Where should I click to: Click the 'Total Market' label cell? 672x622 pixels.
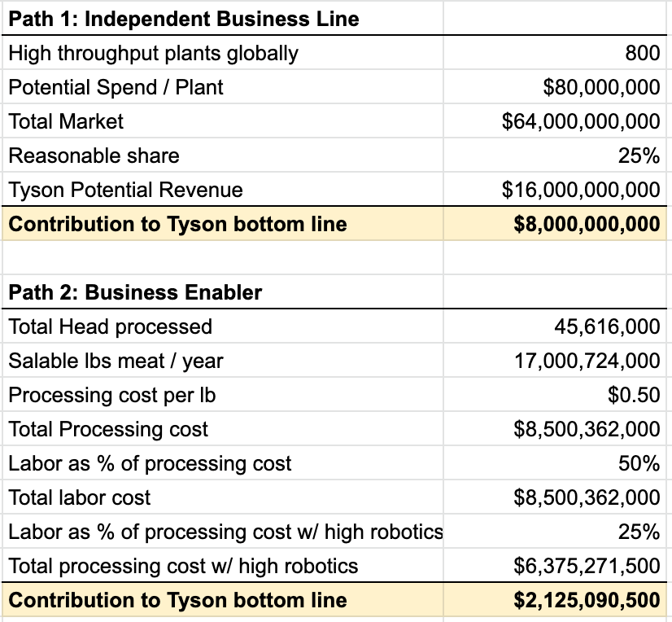222,121
